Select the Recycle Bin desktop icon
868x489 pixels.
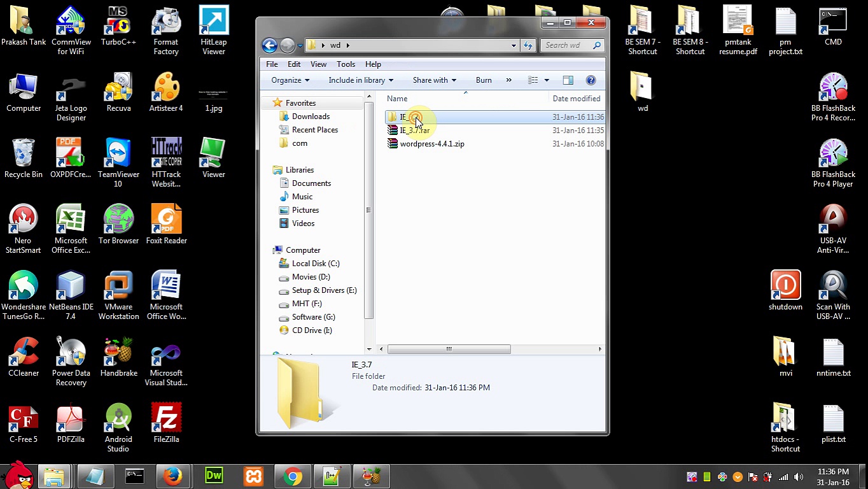(24, 159)
